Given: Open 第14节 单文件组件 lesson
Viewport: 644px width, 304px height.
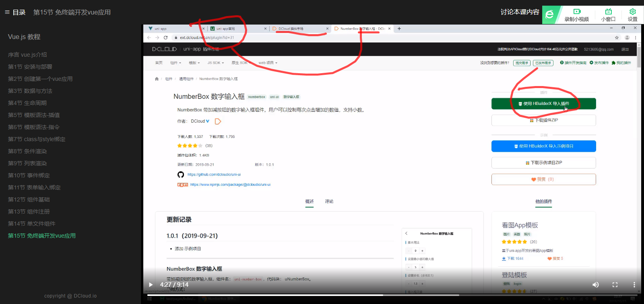Looking at the screenshot, I should click(x=32, y=224).
